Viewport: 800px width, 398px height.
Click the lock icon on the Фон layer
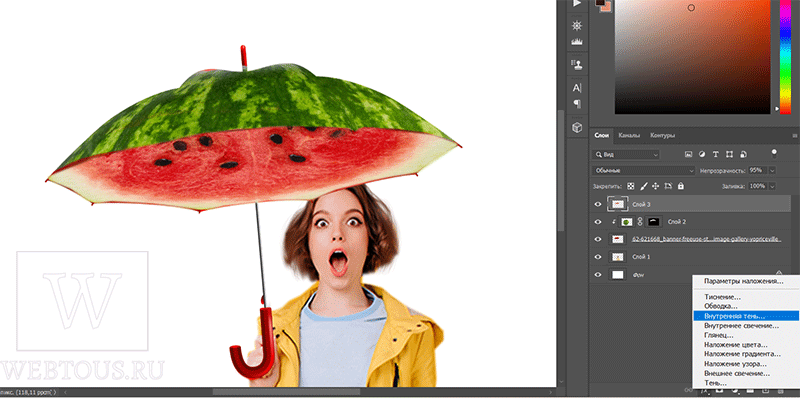779,273
